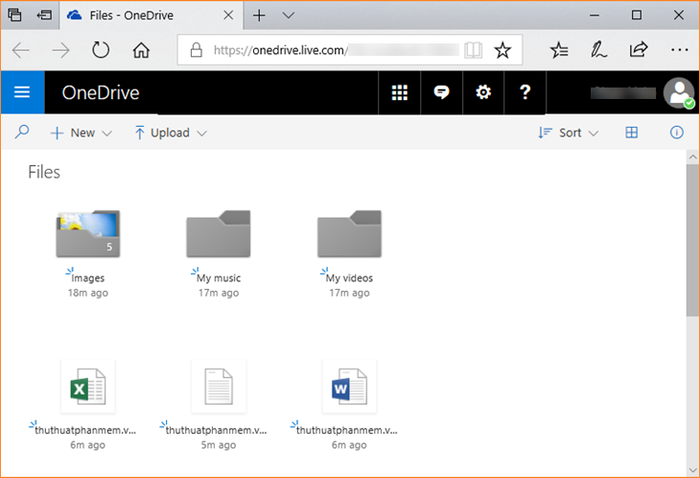Click the scrollbar up arrow
This screenshot has width=700, height=478.
(x=692, y=157)
